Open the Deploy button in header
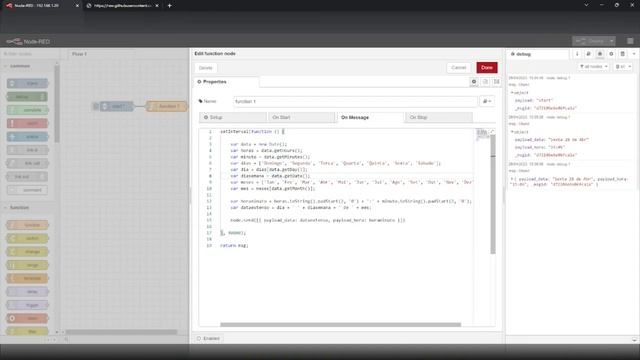The width and height of the screenshot is (640, 360). click(591, 41)
